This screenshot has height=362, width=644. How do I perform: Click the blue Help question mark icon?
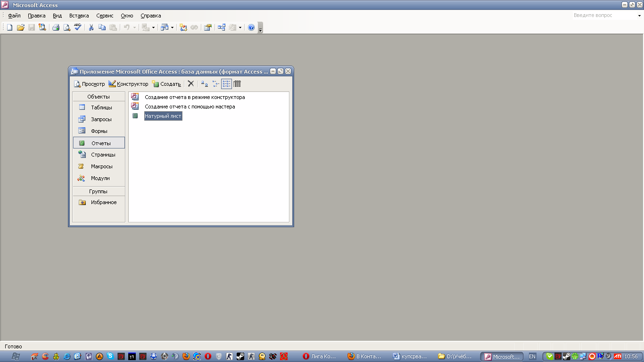point(251,27)
